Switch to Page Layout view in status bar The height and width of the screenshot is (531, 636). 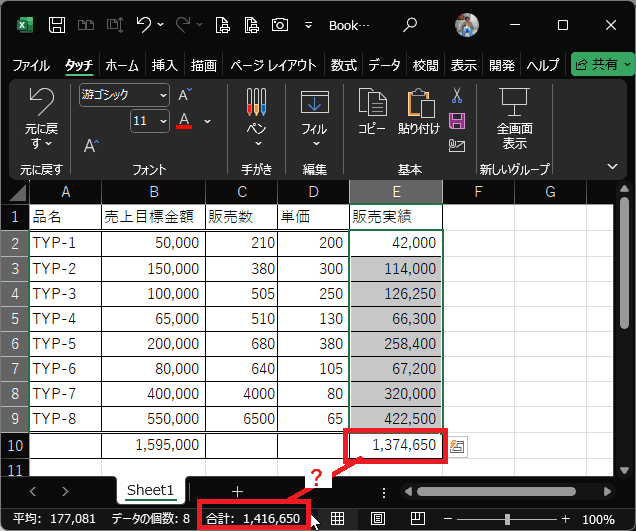tap(378, 519)
